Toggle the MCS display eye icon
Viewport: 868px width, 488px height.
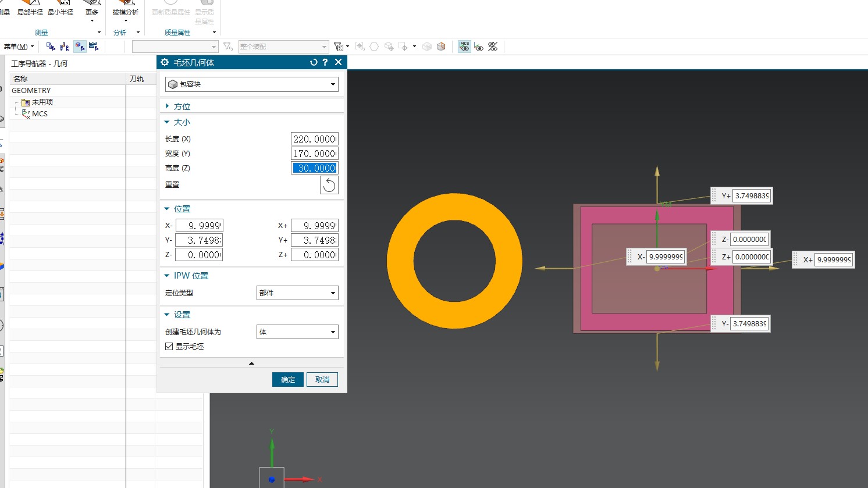pos(464,47)
